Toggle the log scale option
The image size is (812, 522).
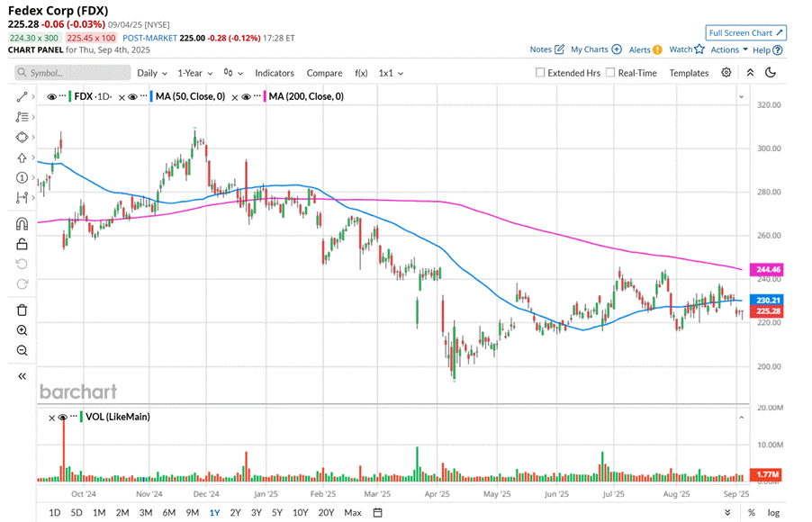pyautogui.click(x=773, y=513)
